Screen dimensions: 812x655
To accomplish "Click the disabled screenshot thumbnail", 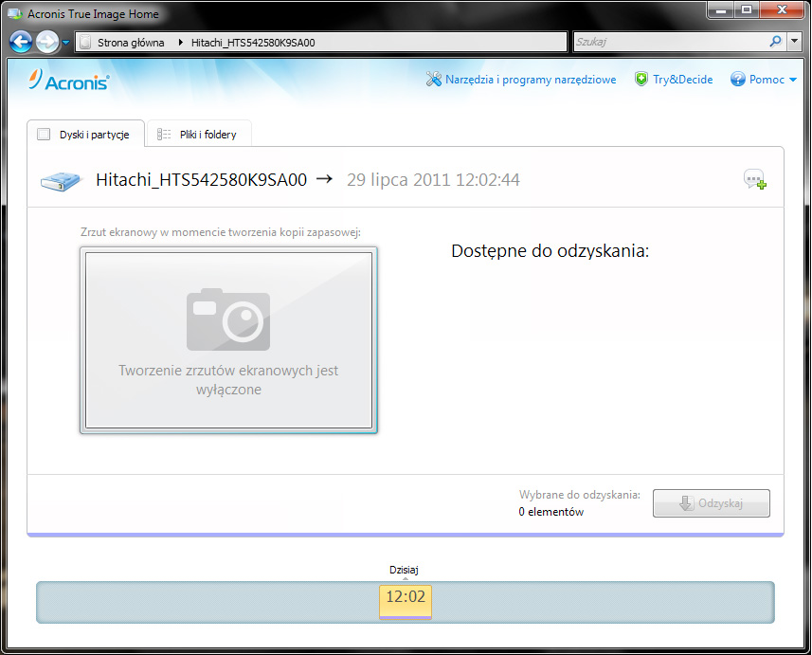I will click(228, 340).
